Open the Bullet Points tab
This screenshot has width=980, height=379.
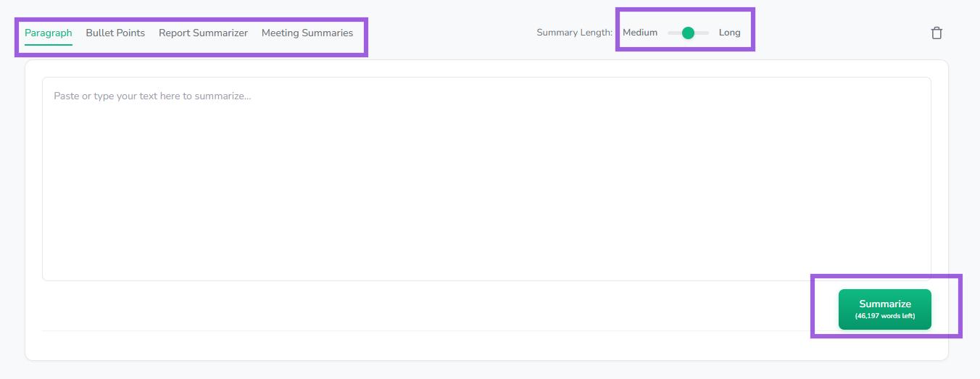(x=115, y=33)
